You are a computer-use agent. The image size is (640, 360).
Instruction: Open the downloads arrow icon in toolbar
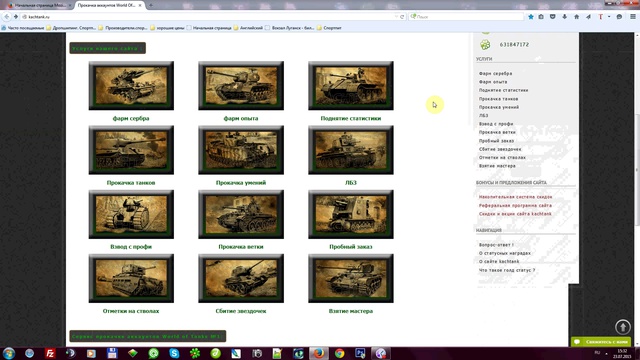tap(564, 17)
